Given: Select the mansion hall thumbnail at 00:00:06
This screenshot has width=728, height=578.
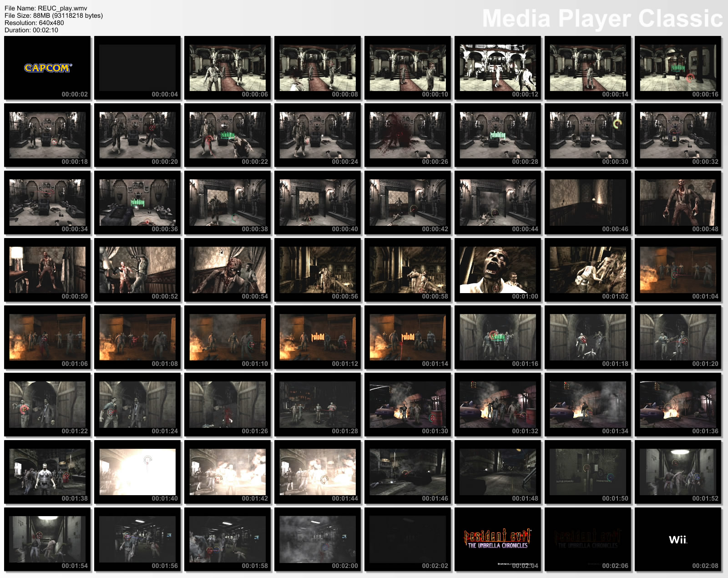Looking at the screenshot, I should click(227, 68).
